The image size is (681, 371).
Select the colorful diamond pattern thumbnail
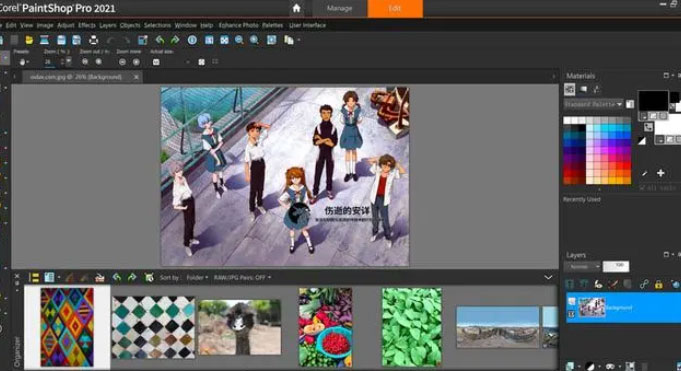pyautogui.click(x=67, y=327)
